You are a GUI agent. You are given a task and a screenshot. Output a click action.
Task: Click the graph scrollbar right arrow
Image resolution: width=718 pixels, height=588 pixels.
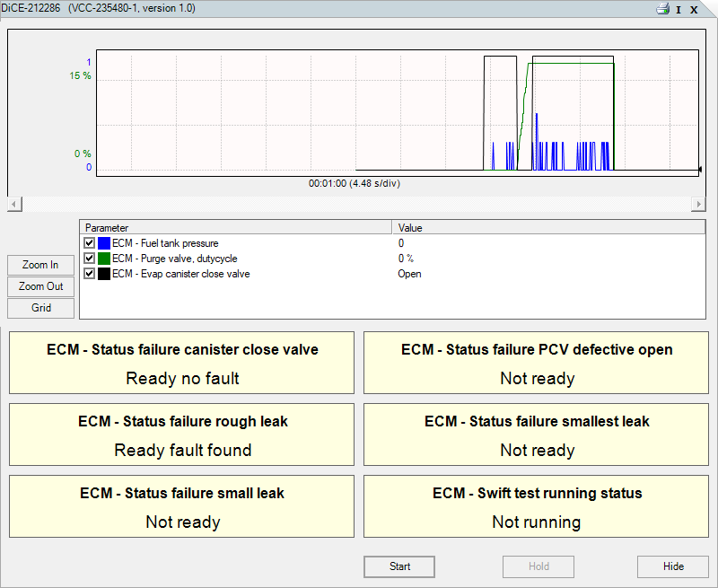[x=698, y=205]
